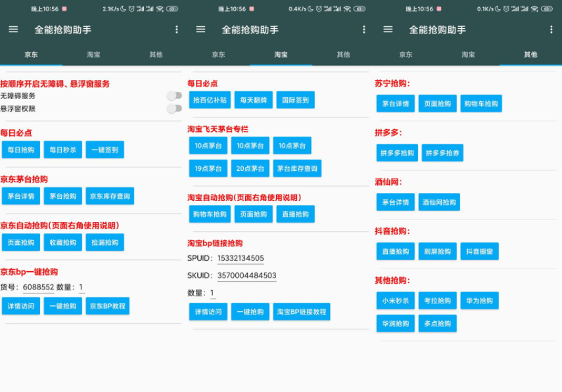Viewport: 562px width, 392px height.
Task: Tap the 收藏抢购 button
Action: pos(62,242)
